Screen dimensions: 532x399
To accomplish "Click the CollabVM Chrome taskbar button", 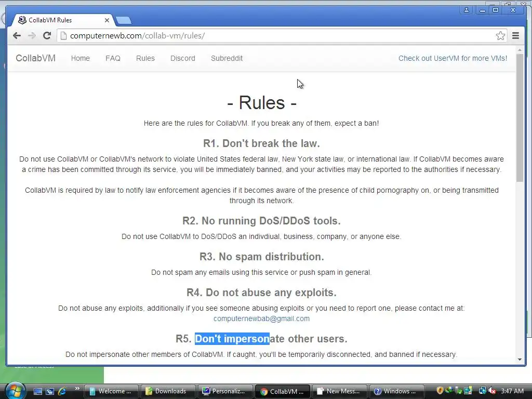I will click(282, 391).
